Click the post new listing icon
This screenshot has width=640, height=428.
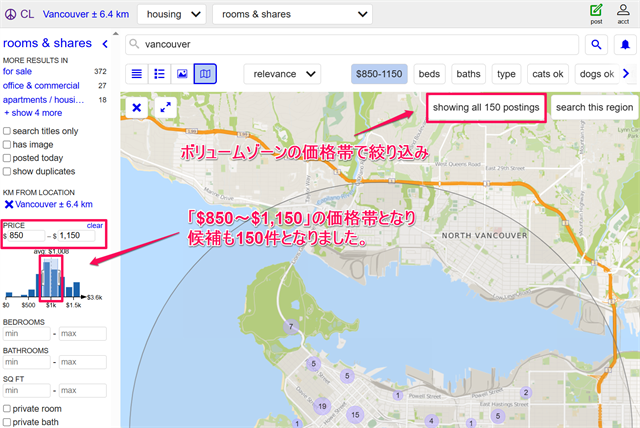click(x=597, y=14)
